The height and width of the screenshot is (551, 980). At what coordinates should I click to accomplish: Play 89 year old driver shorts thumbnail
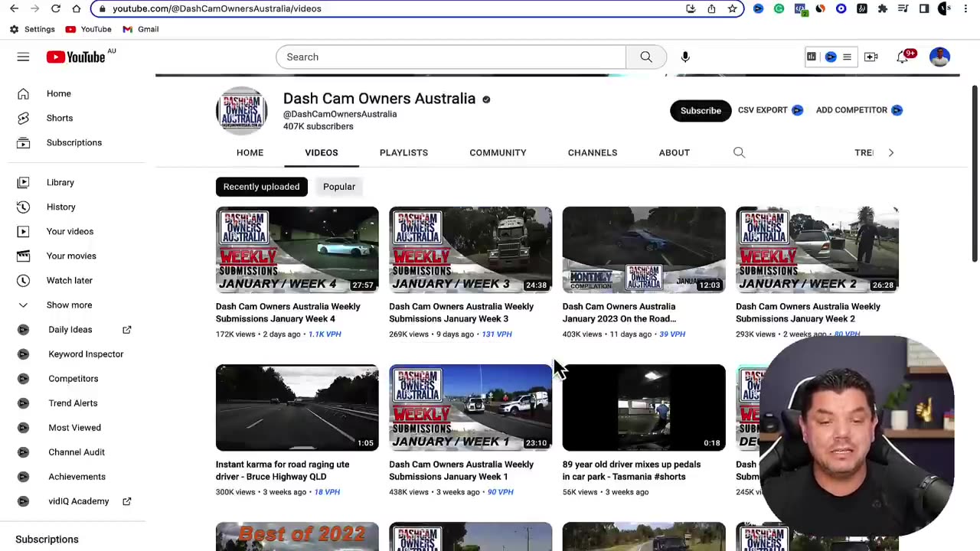coord(644,407)
